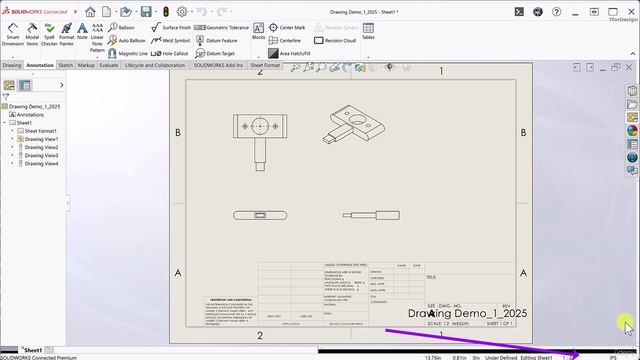Apply Area Hatch/Fill
Screen dimensions: 640x360
click(289, 53)
